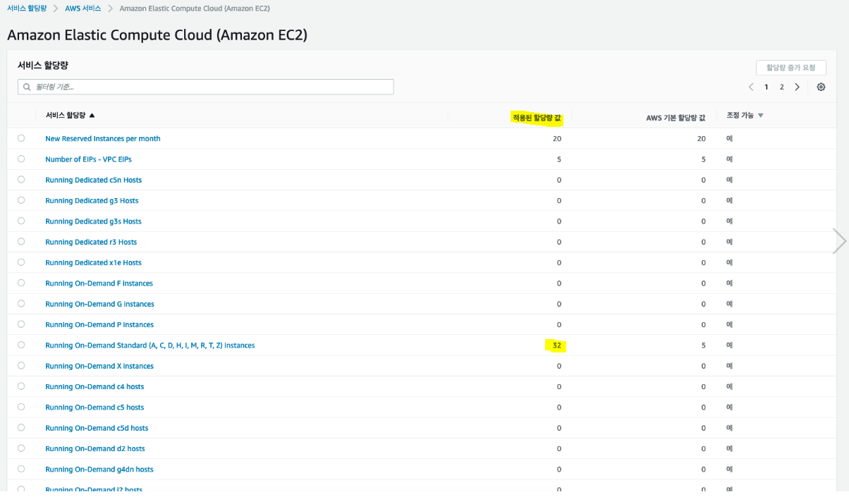This screenshot has height=504, width=849.
Task: Open Running Dedicated g3s Hosts link
Action: tap(93, 221)
